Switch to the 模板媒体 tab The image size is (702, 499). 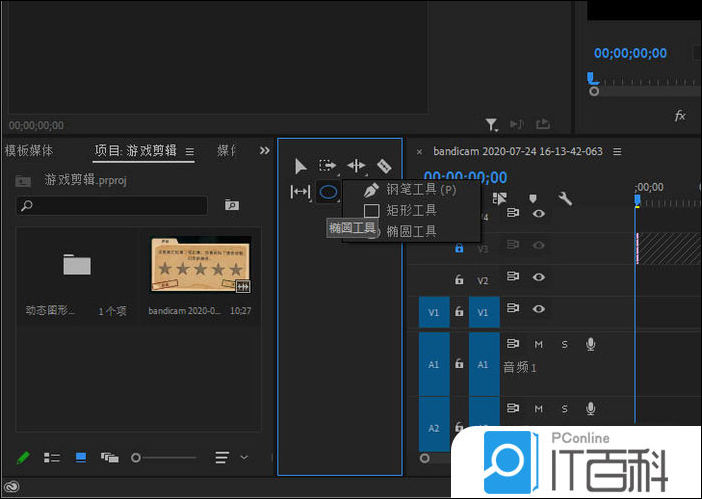click(30, 151)
